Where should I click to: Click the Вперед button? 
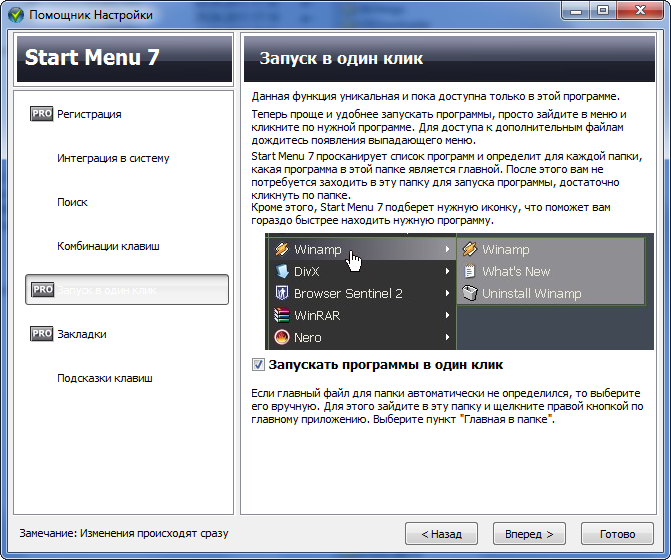click(529, 533)
